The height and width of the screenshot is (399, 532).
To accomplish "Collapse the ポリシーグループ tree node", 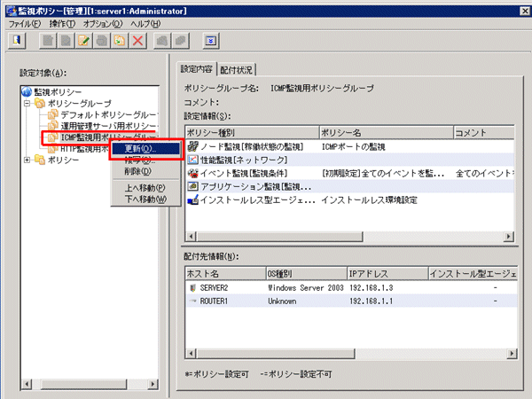I will coord(27,104).
